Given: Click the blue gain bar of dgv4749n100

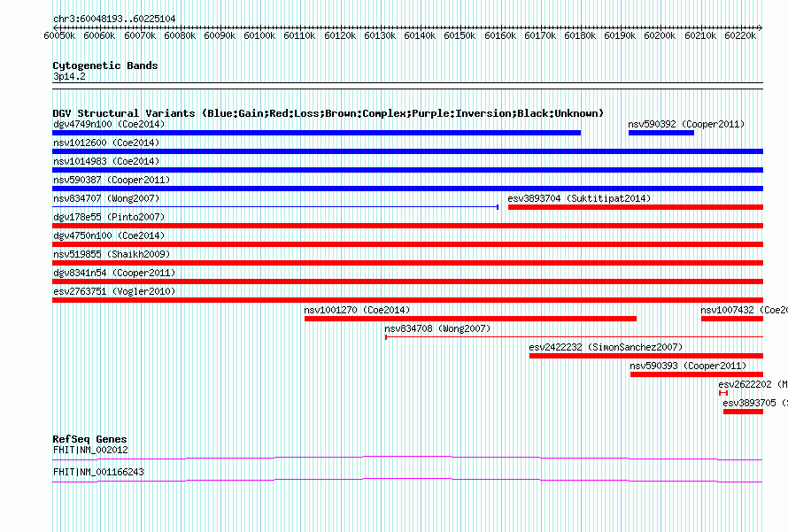Looking at the screenshot, I should (317, 133).
